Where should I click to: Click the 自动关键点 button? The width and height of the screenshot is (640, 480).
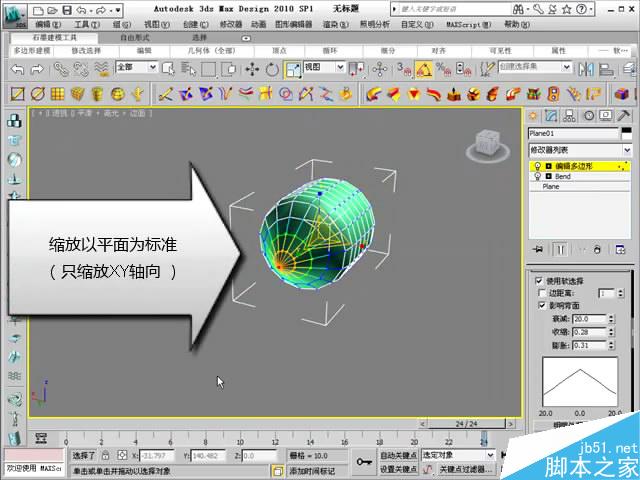399,455
